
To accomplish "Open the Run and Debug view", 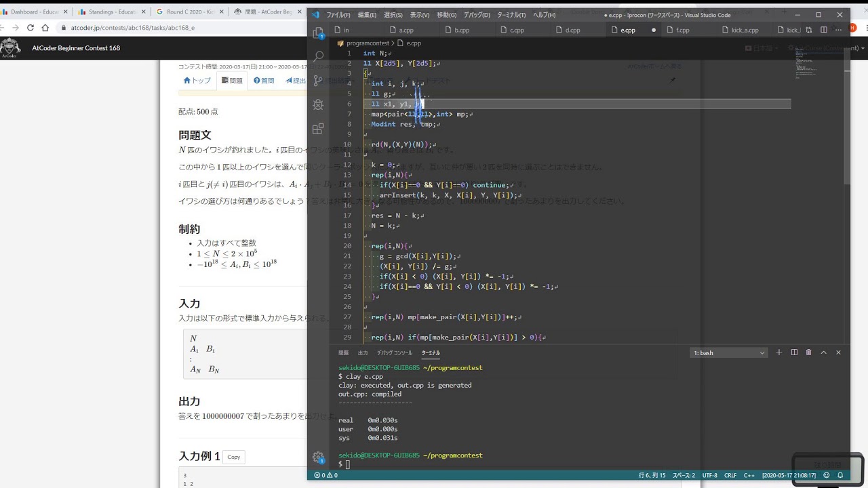I will (x=318, y=105).
